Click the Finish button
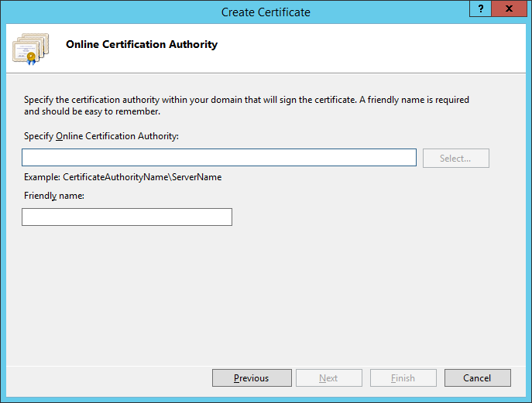Screen dimensions: 532x403 [x=403, y=378]
